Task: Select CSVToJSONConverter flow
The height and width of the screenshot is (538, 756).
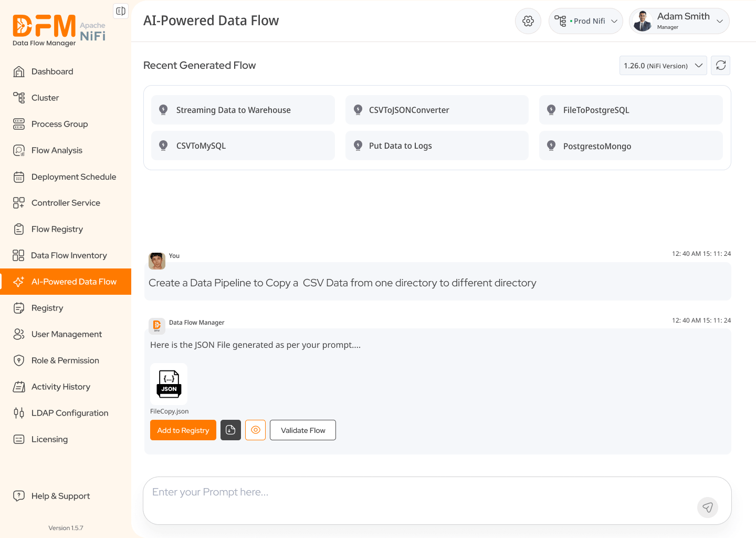Action: coord(437,110)
